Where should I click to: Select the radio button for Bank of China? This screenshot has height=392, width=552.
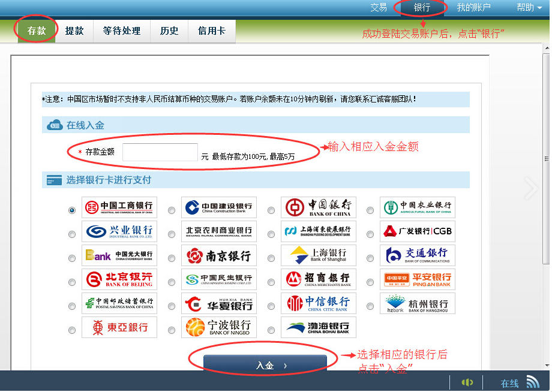point(271,210)
